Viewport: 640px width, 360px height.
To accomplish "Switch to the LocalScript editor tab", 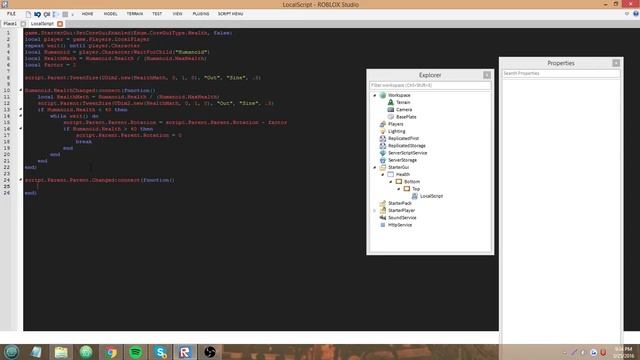I will tap(42, 24).
